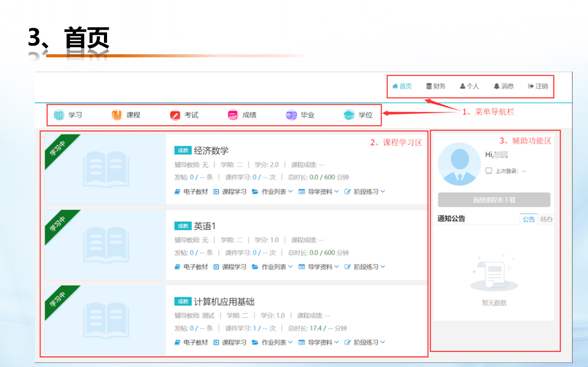The image size is (588, 367).
Task: Click the 毕业 purple icon
Action: point(291,115)
